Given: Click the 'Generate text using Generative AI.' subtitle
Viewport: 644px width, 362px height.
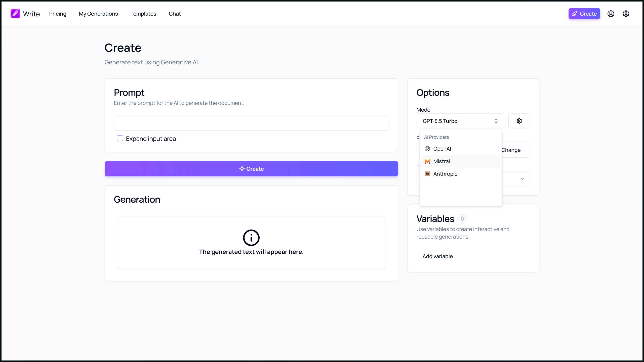Looking at the screenshot, I should coord(152,62).
